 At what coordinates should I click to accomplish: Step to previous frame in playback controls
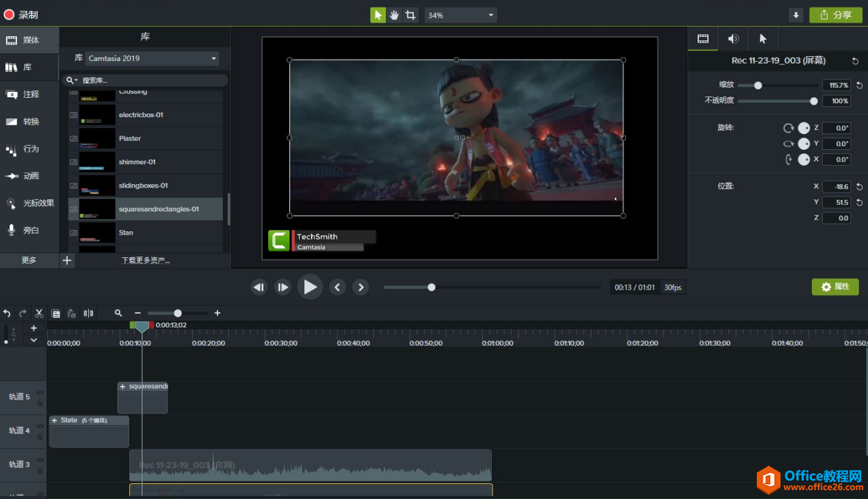point(259,287)
